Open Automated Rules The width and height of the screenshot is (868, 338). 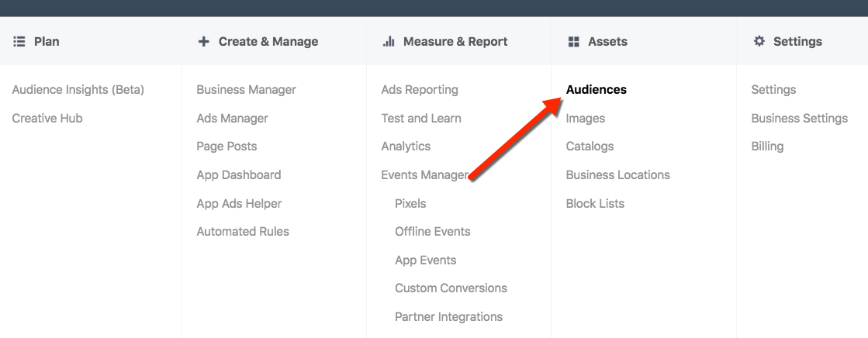243,232
